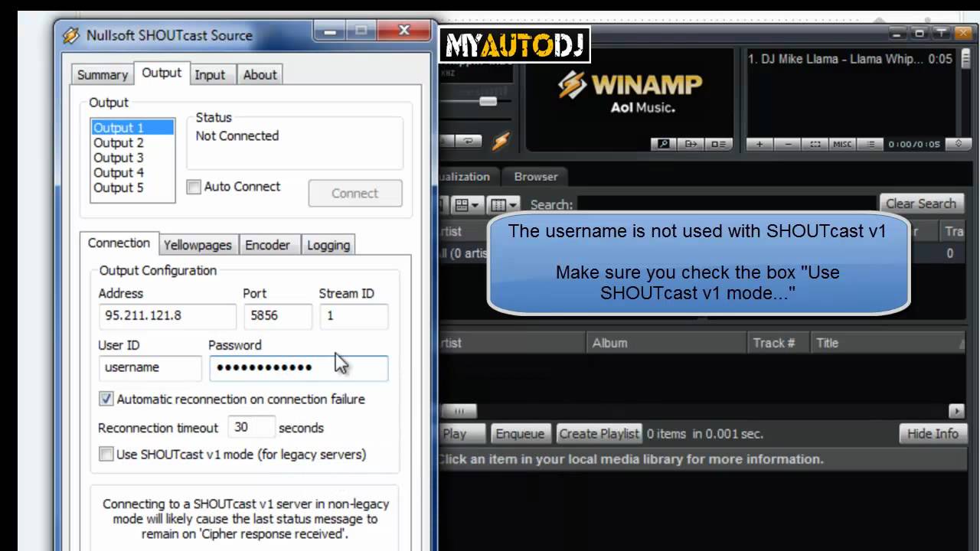Click the up-down arrows button beside playlist time

pyautogui.click(x=958, y=144)
